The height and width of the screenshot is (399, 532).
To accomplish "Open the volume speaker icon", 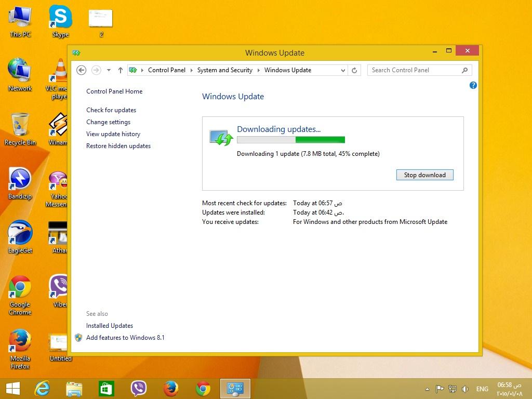I will pos(465,389).
